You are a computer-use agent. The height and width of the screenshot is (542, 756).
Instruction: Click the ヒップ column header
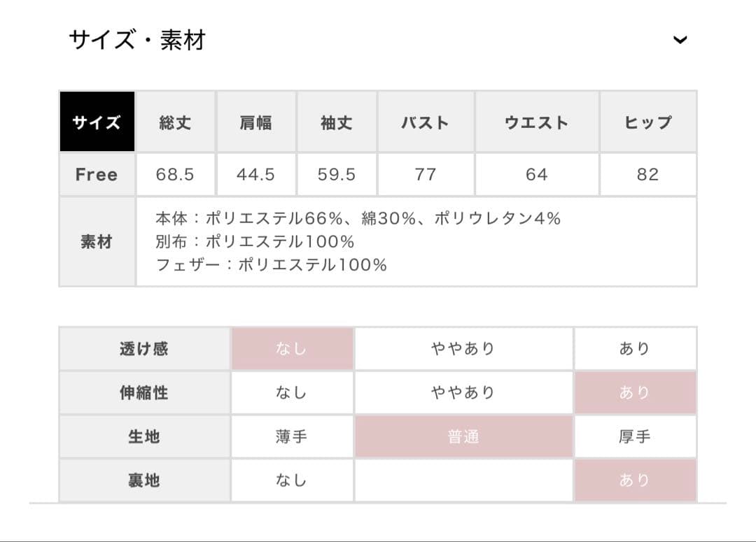647,122
